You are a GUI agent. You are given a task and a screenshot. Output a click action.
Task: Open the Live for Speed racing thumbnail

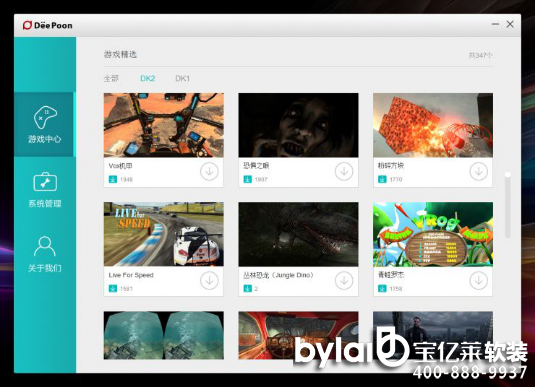click(164, 234)
